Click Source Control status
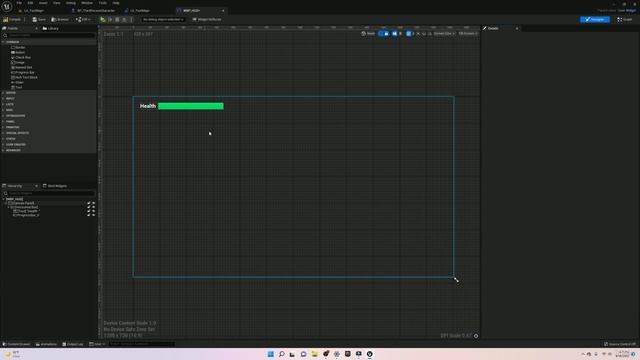The image size is (640, 360). click(x=620, y=344)
